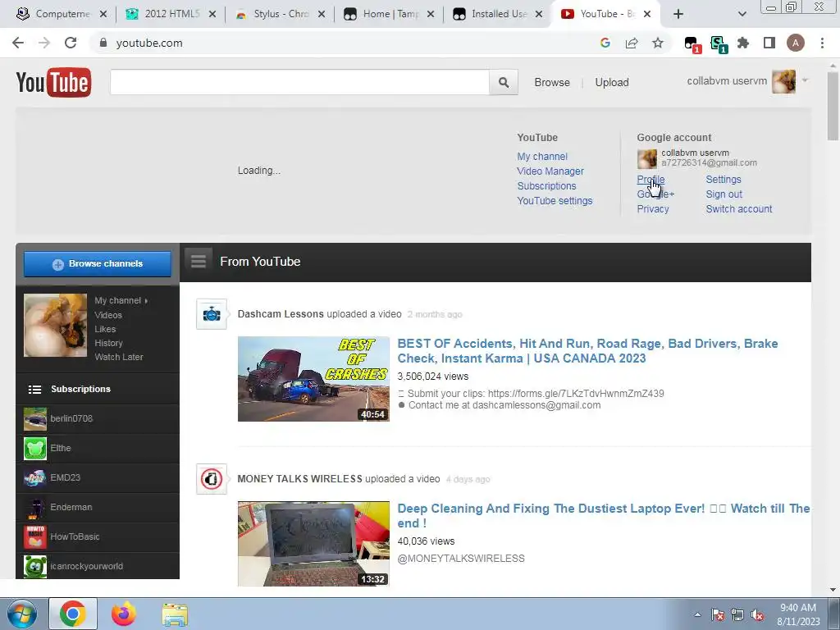Open Video Manager link
Viewport: 840px width, 630px height.
coord(550,171)
